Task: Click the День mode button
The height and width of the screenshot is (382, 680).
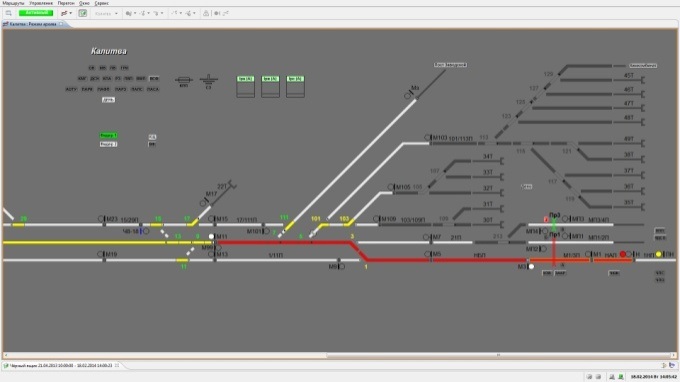Action: coord(108,100)
